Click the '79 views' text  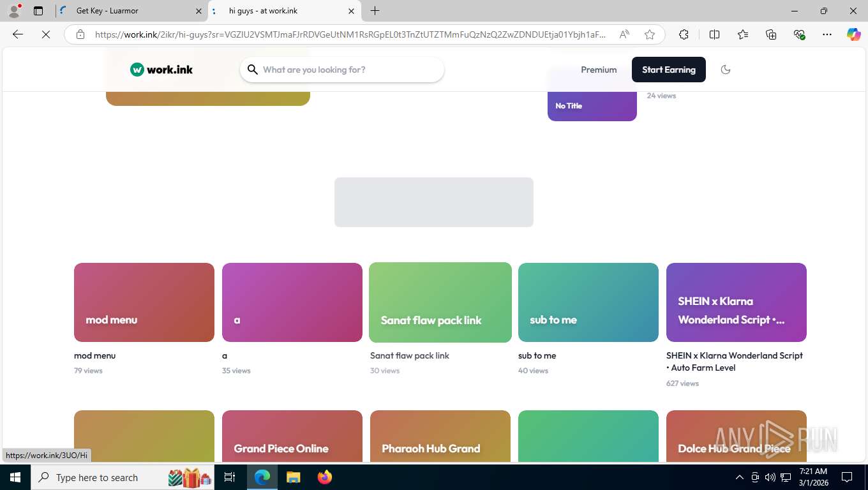click(88, 371)
